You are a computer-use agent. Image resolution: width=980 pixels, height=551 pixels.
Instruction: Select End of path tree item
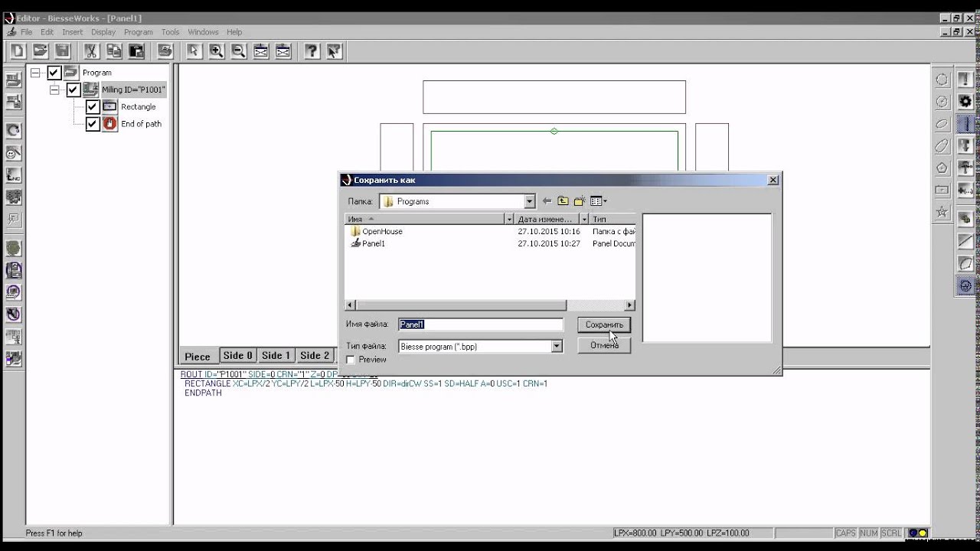pos(141,123)
